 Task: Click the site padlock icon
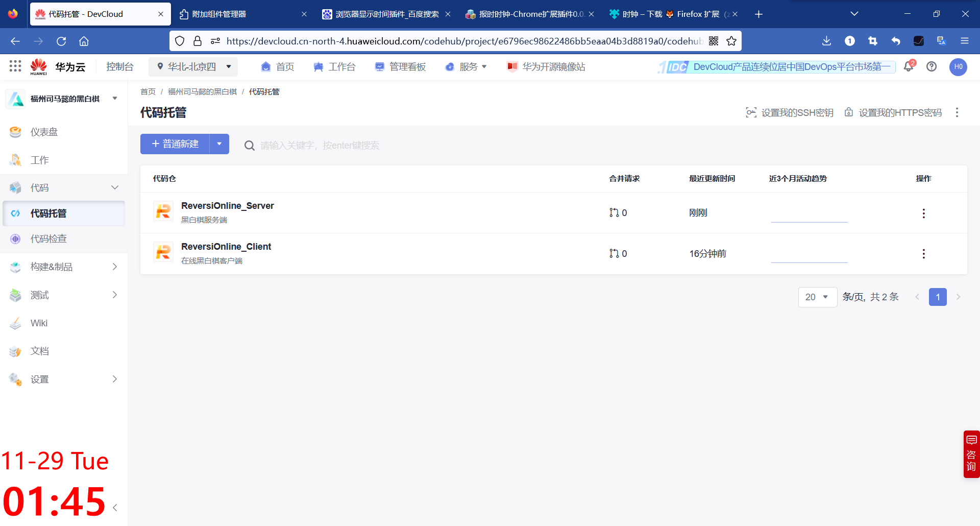click(198, 41)
